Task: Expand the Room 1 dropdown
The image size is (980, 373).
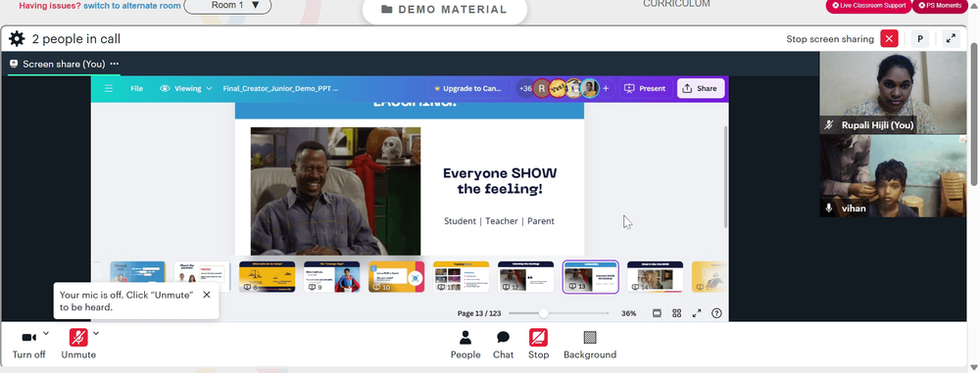Action: click(x=228, y=6)
